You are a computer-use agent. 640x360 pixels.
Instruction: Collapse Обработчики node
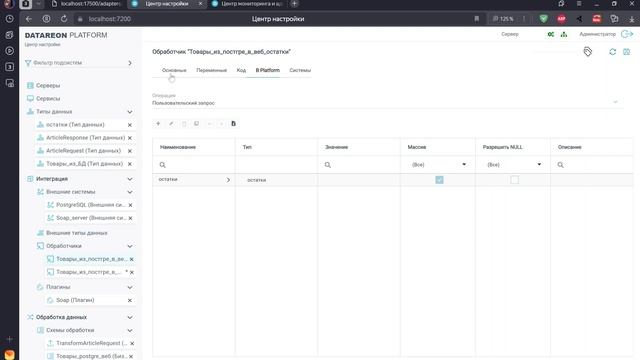[130, 246]
